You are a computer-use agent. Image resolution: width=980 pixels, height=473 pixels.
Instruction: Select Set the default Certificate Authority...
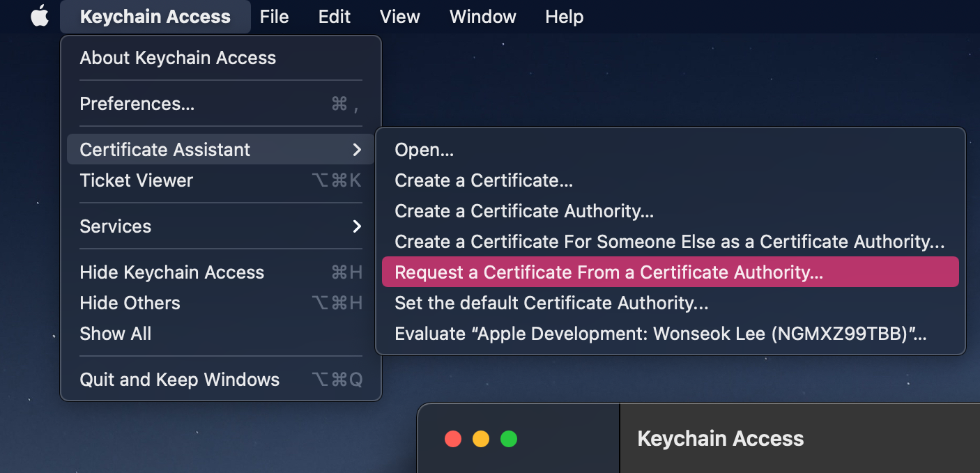click(671, 303)
